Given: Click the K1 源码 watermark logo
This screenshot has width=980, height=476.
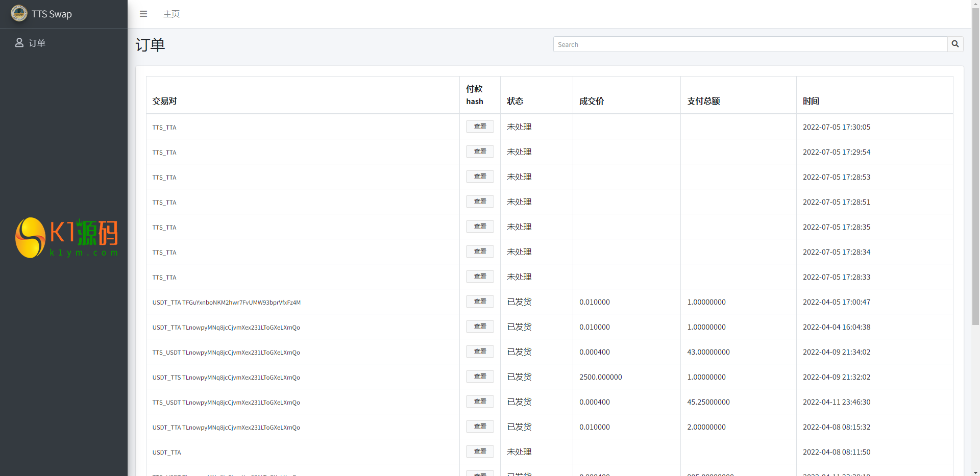Looking at the screenshot, I should pyautogui.click(x=67, y=238).
